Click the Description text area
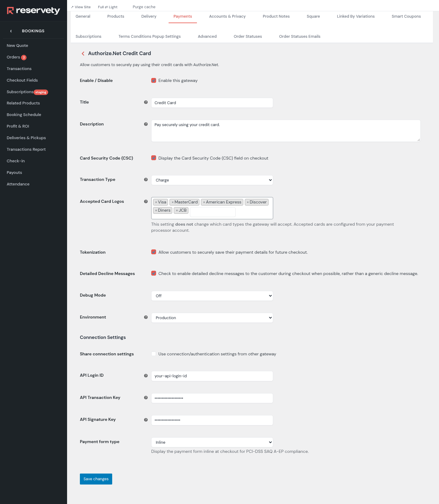 click(286, 131)
